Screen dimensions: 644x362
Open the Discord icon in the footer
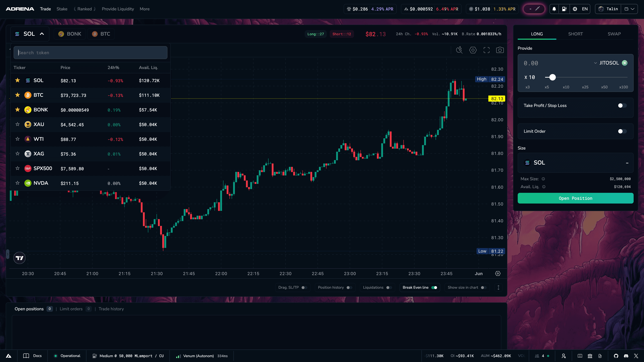[x=626, y=356]
